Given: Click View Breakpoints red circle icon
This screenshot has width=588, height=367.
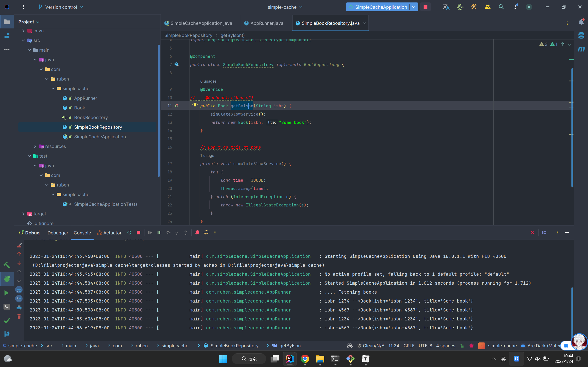Looking at the screenshot, I should point(197,233).
